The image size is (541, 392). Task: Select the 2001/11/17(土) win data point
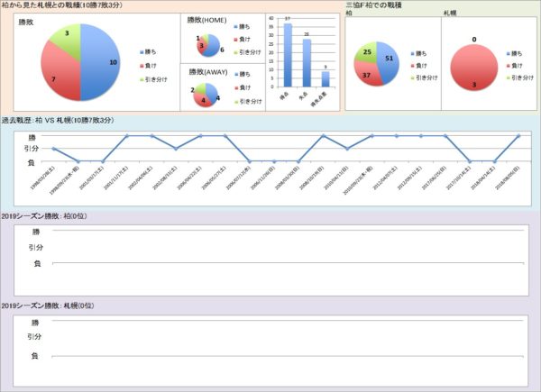click(x=127, y=136)
